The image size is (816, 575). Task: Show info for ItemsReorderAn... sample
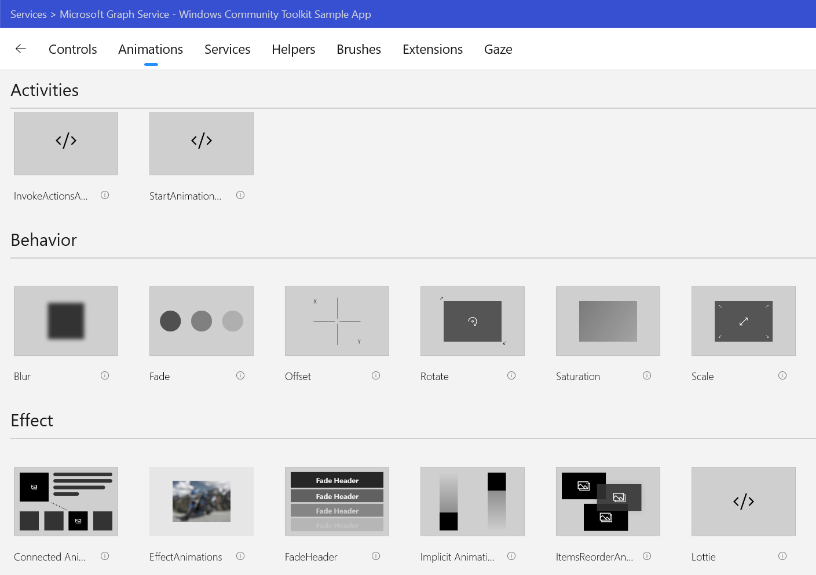click(647, 556)
